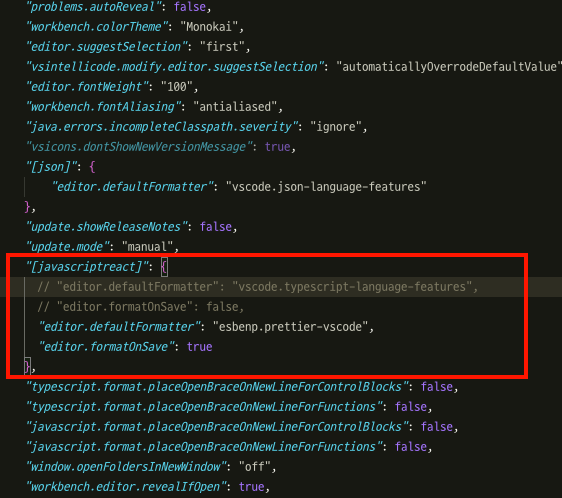The height and width of the screenshot is (498, 562).
Task: Click the false value of problems.autoReveal
Action: click(x=190, y=7)
